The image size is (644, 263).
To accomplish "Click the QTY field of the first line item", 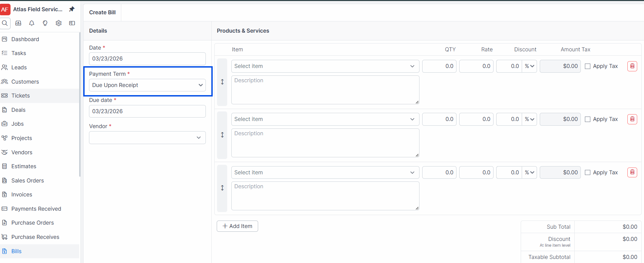I will pyautogui.click(x=439, y=66).
